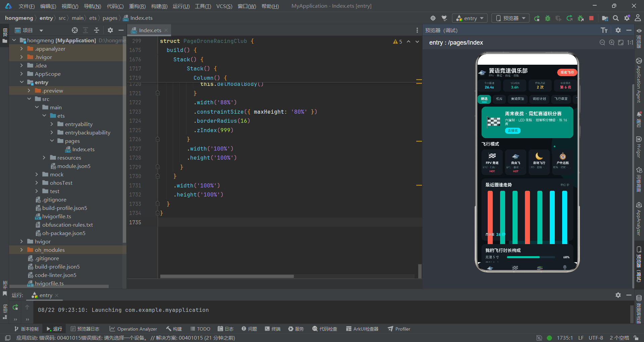This screenshot has height=342, width=644.
Task: Click the user account icon
Action: point(638,18)
